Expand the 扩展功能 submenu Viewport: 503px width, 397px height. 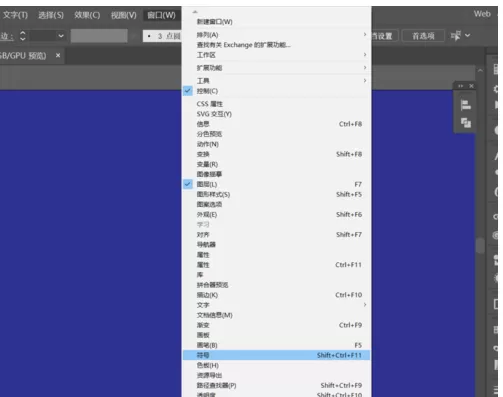[277, 68]
